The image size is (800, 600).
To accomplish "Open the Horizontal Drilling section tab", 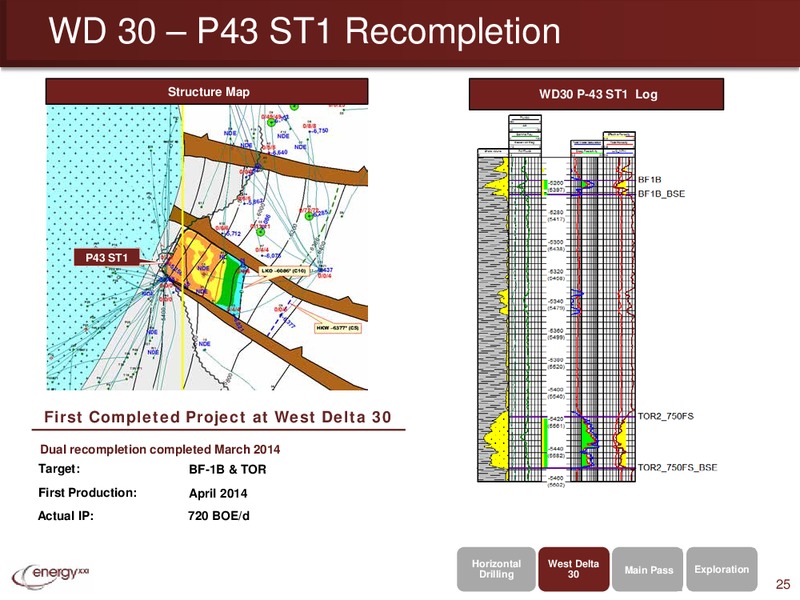I will coord(496,569).
